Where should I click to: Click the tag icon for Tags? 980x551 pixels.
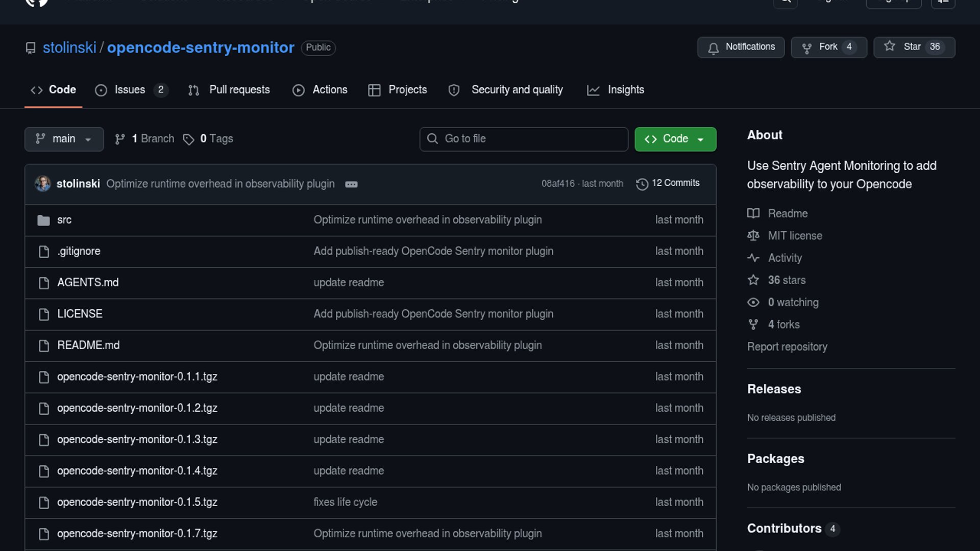(188, 139)
